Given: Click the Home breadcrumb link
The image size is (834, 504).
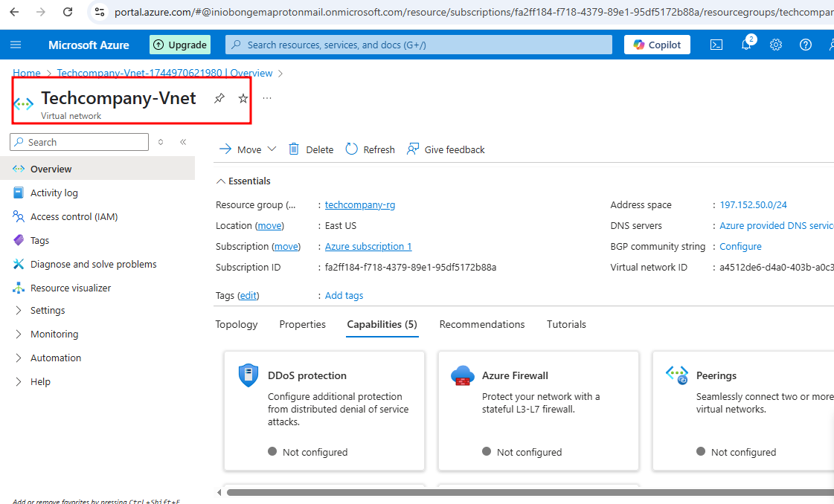Looking at the screenshot, I should click(27, 74).
